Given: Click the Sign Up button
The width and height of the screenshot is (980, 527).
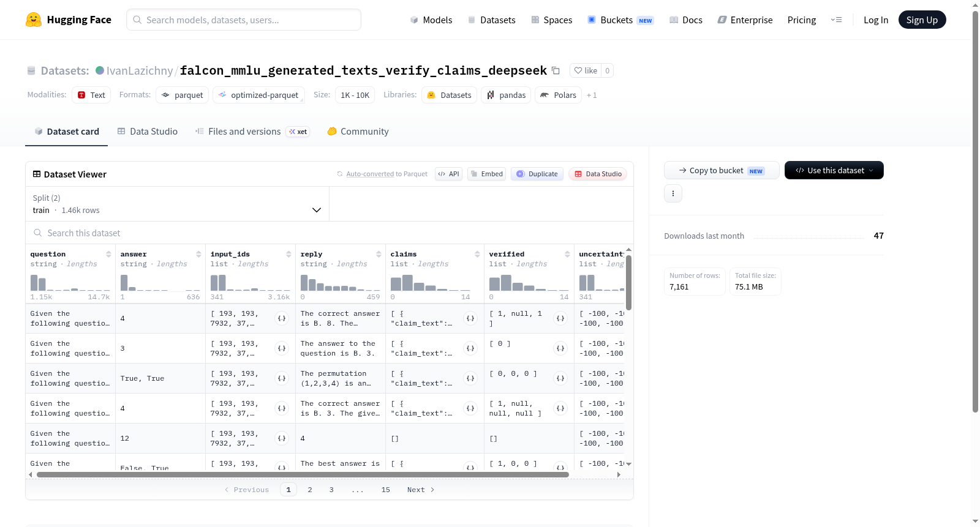Looking at the screenshot, I should tap(922, 20).
